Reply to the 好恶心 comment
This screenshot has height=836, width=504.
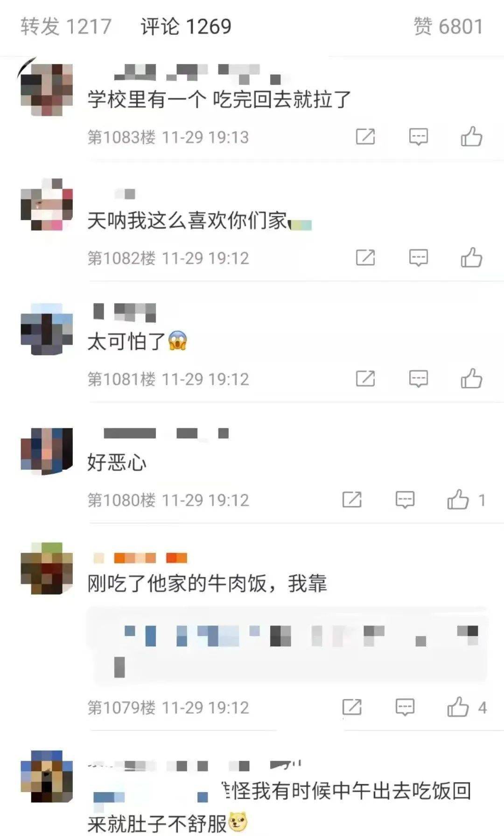click(405, 499)
